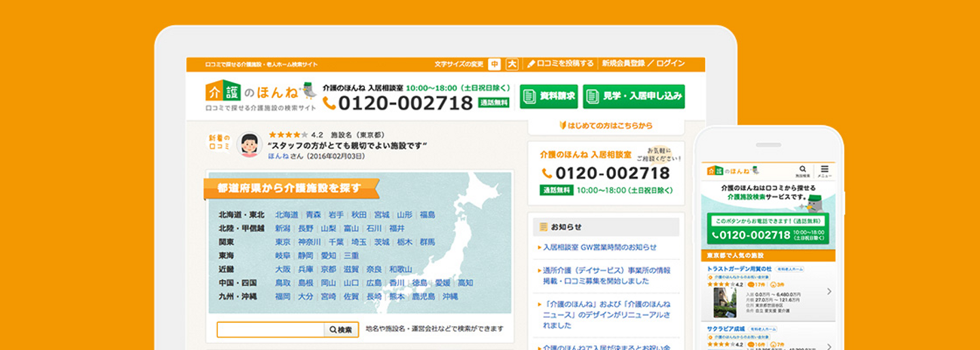
Task: Click 口コミを投稿する in the top bar
Action: coord(565,64)
